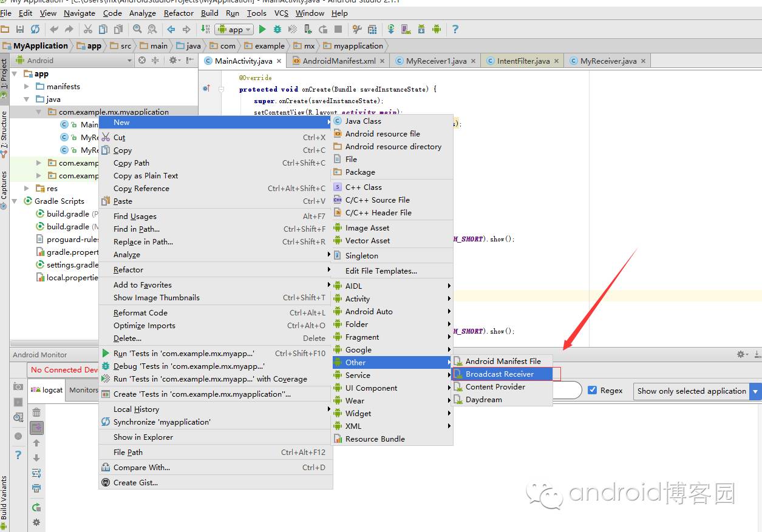
Task: Click the MyApplication breadcrumb root
Action: point(35,45)
